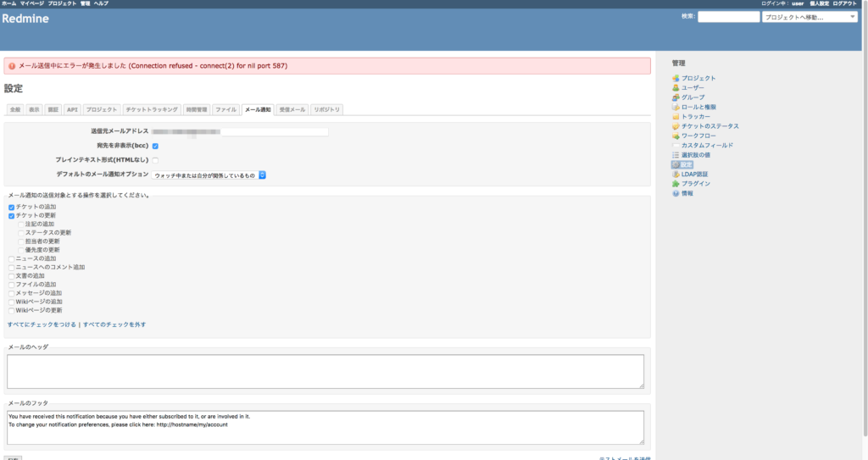Click the グループ icon in admin sidebar
The height and width of the screenshot is (460, 868).
click(676, 97)
